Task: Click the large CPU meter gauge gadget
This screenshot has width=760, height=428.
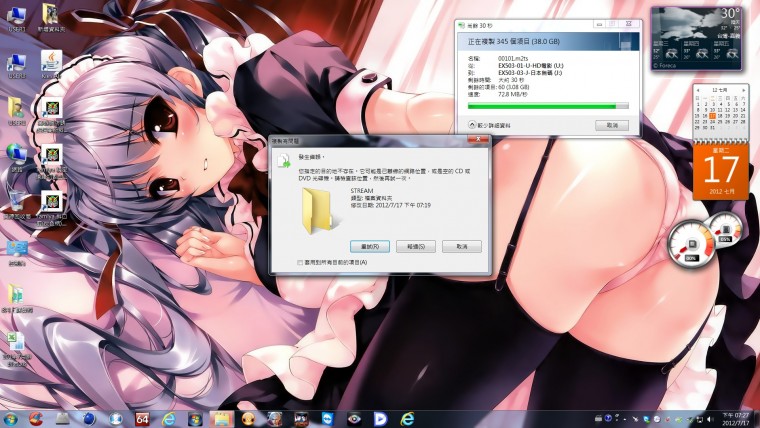Action: click(692, 245)
